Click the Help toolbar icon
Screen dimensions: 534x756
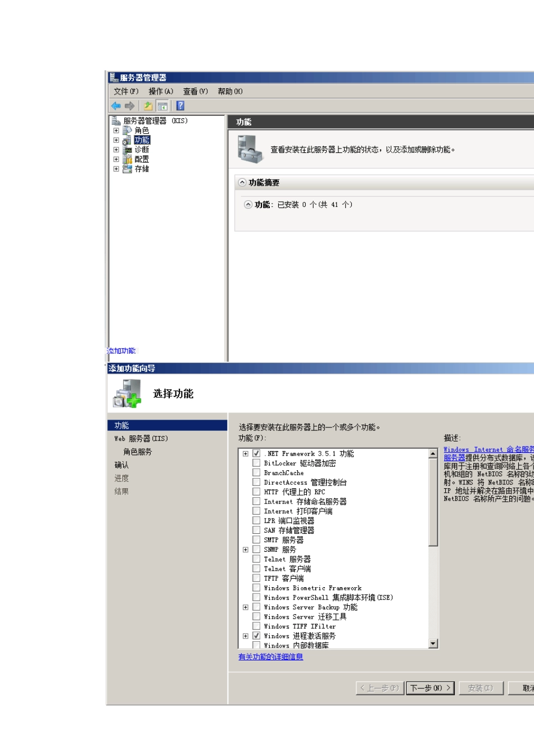(180, 106)
